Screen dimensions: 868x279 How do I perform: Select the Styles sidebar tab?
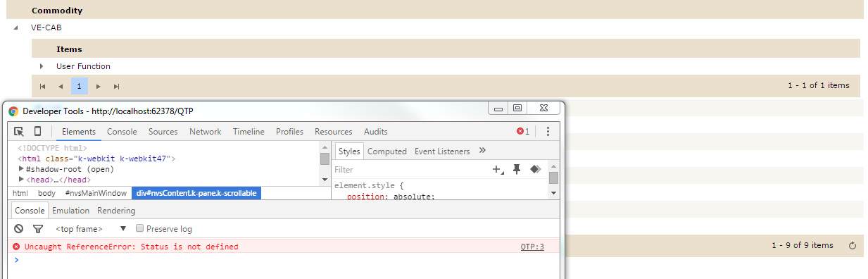pos(349,151)
